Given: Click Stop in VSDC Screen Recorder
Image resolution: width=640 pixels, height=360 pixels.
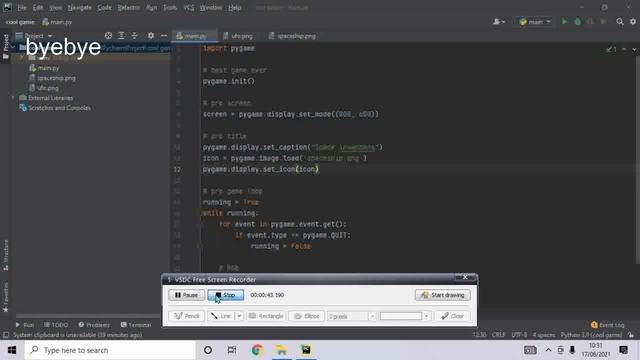Looking at the screenshot, I should pos(226,295).
